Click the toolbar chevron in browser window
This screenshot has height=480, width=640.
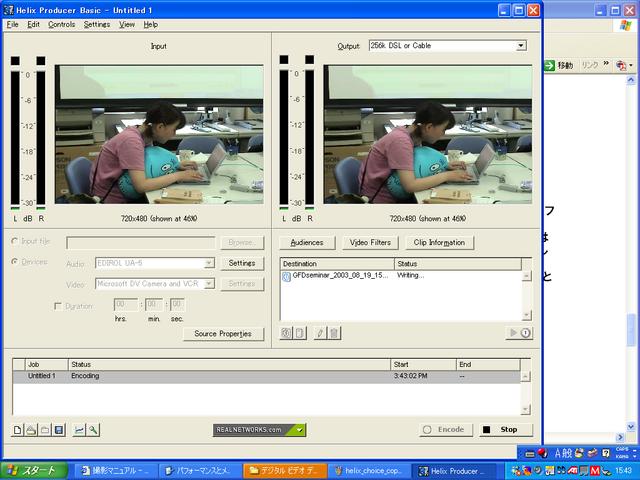606,63
